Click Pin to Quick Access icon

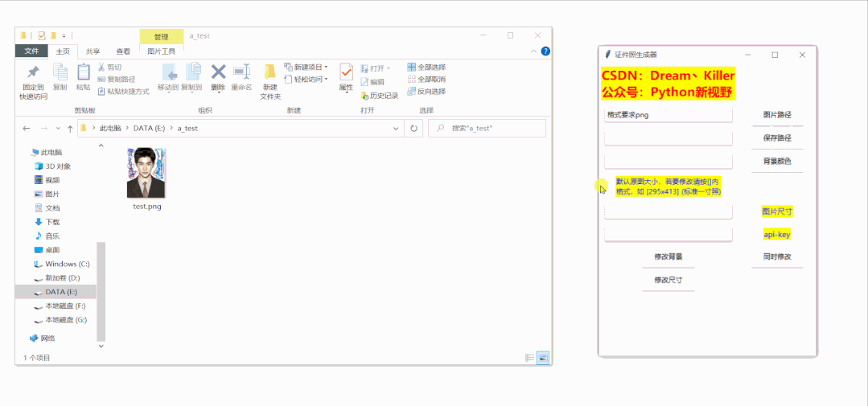(x=33, y=72)
